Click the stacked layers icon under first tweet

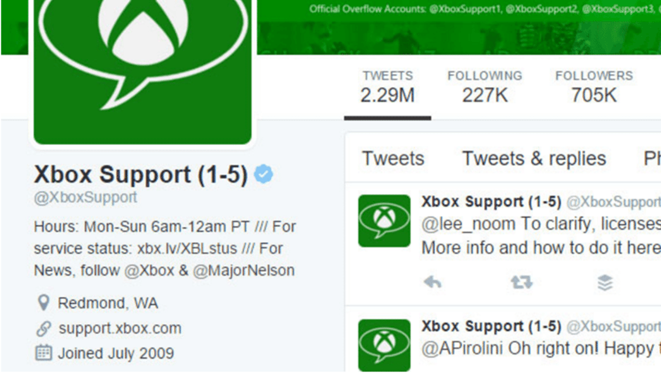click(605, 282)
